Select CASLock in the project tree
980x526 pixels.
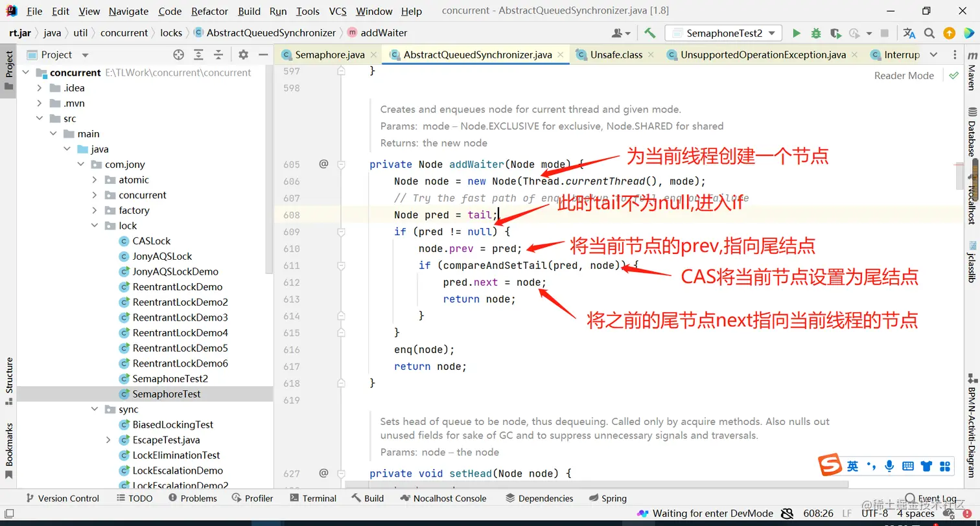click(x=152, y=241)
